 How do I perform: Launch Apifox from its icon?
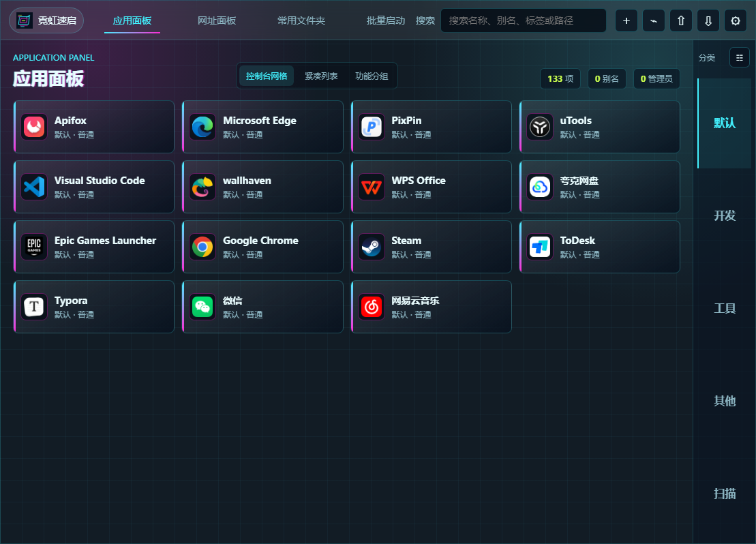34,127
